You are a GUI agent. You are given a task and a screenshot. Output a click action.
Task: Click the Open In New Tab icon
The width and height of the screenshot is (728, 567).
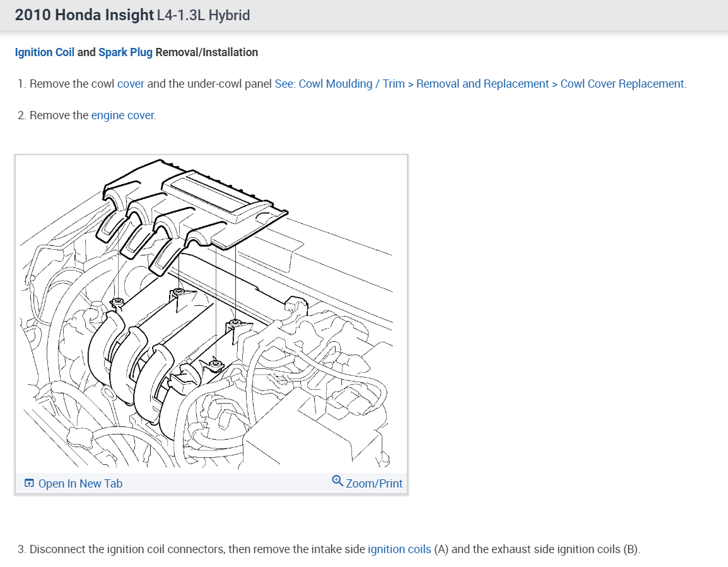click(29, 484)
